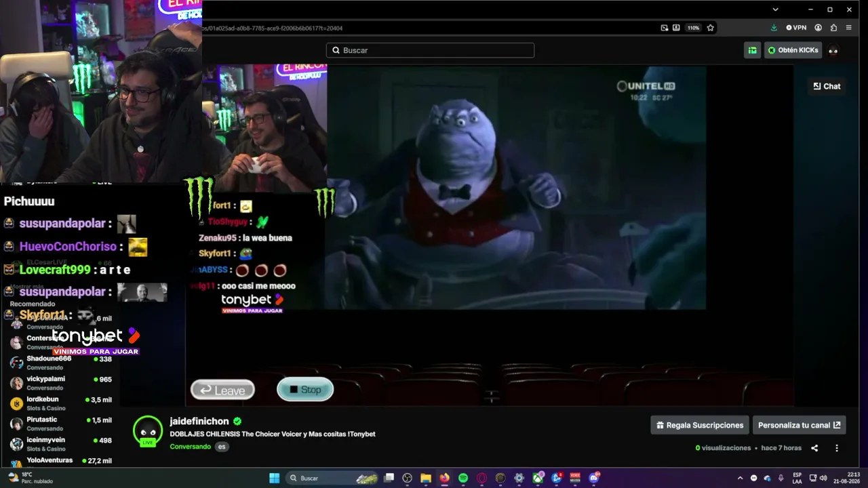This screenshot has height=488, width=868.
Task: Open the Kick user avatar menu
Action: point(833,50)
